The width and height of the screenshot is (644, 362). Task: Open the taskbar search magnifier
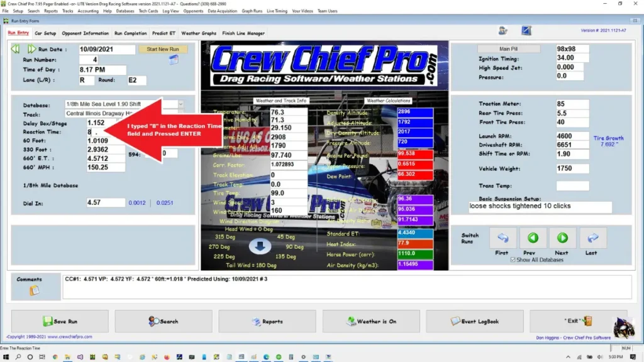click(18, 357)
